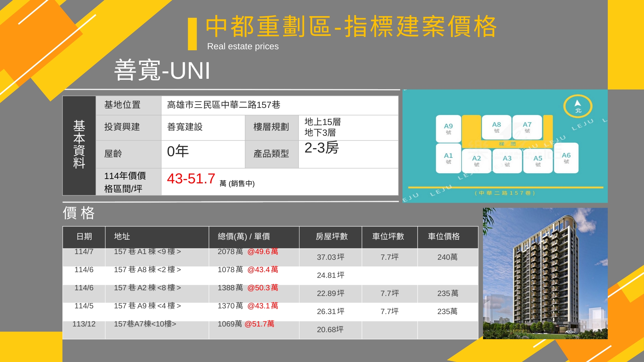The width and height of the screenshot is (644, 362).
Task: Click the building rendering image
Action: [x=545, y=273]
